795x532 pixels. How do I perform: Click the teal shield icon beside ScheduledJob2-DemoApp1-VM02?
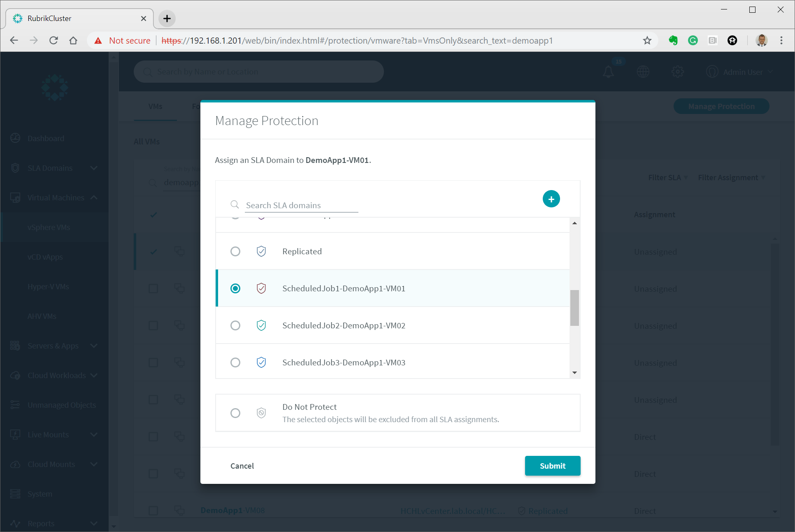pyautogui.click(x=261, y=325)
